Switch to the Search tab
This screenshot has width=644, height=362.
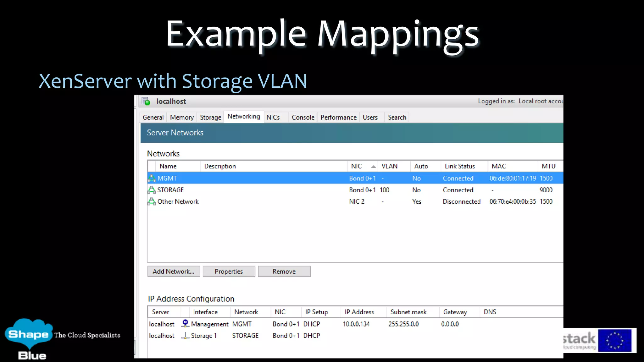pos(397,117)
